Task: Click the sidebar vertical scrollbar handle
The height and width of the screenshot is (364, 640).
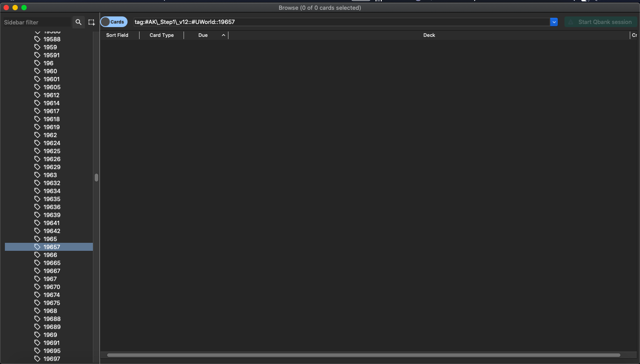Action: (x=96, y=178)
